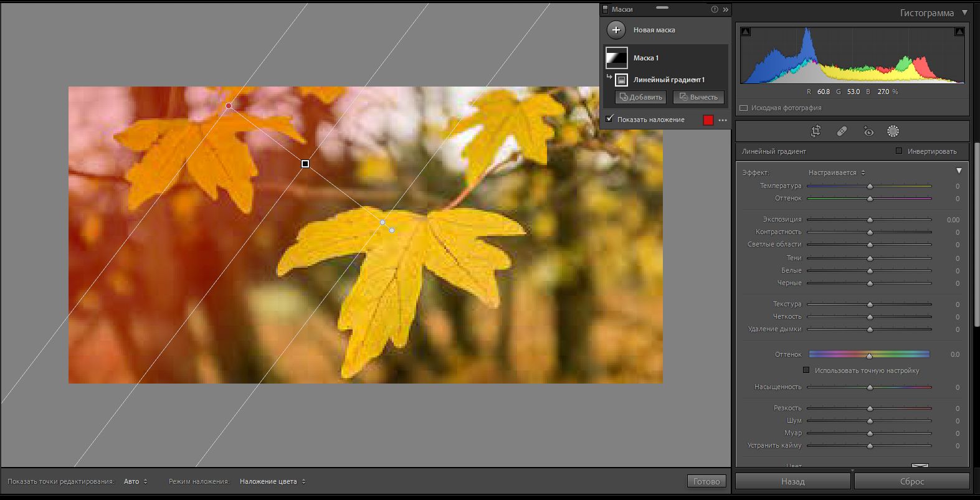
Task: Click the Тени slider handle
Action: tap(870, 258)
